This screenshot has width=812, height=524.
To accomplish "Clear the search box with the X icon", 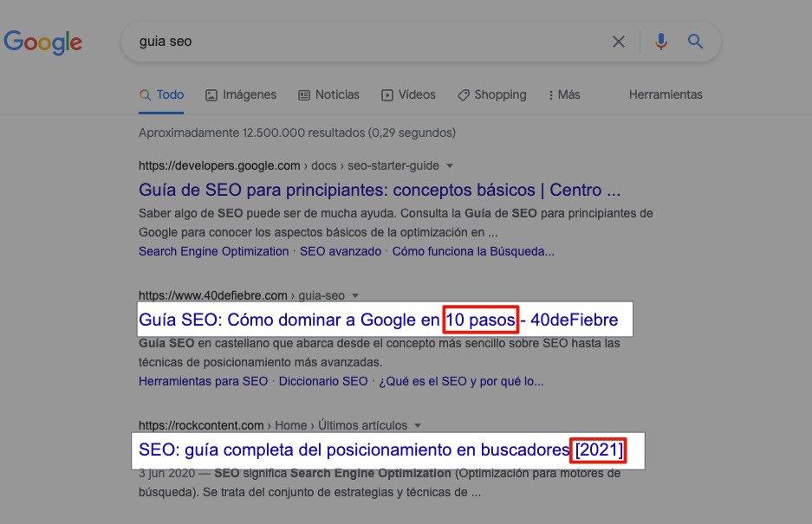I will coord(619,42).
